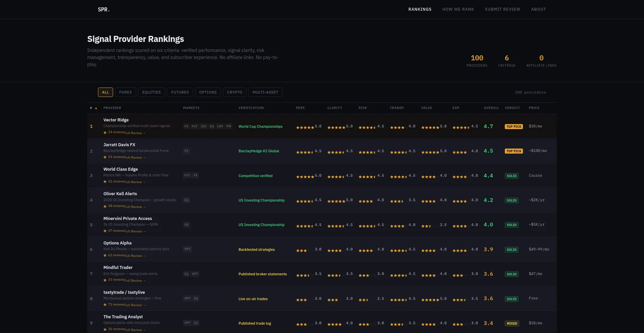The height and width of the screenshot is (333, 644).
Task: Click Vector Ridge review star icon
Action: pyautogui.click(x=105, y=132)
